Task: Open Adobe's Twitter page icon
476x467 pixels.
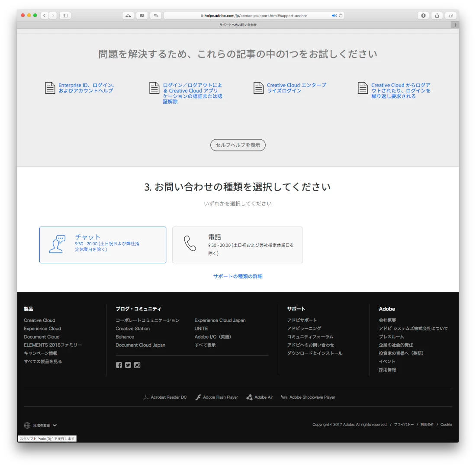Action: click(128, 365)
